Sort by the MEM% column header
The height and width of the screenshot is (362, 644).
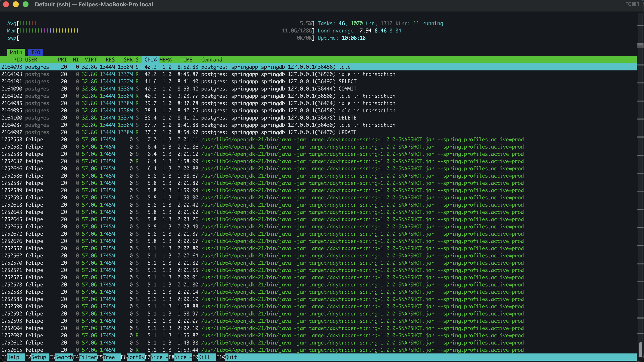[x=165, y=60]
